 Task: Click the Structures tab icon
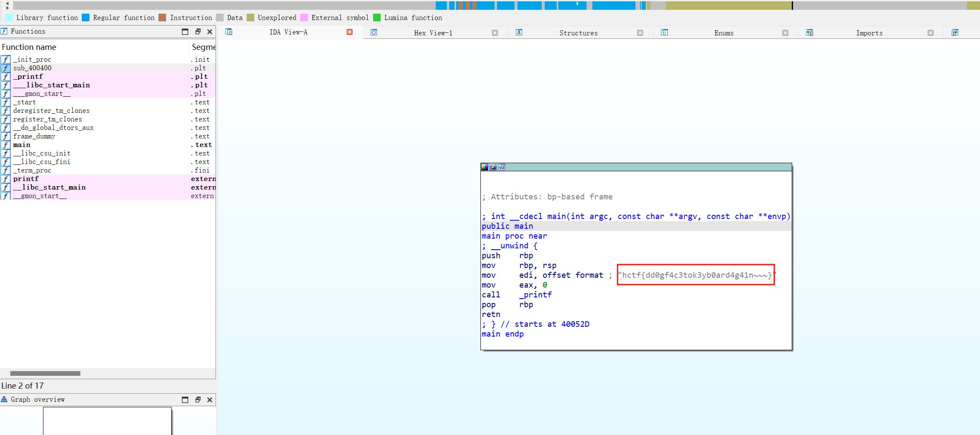519,32
